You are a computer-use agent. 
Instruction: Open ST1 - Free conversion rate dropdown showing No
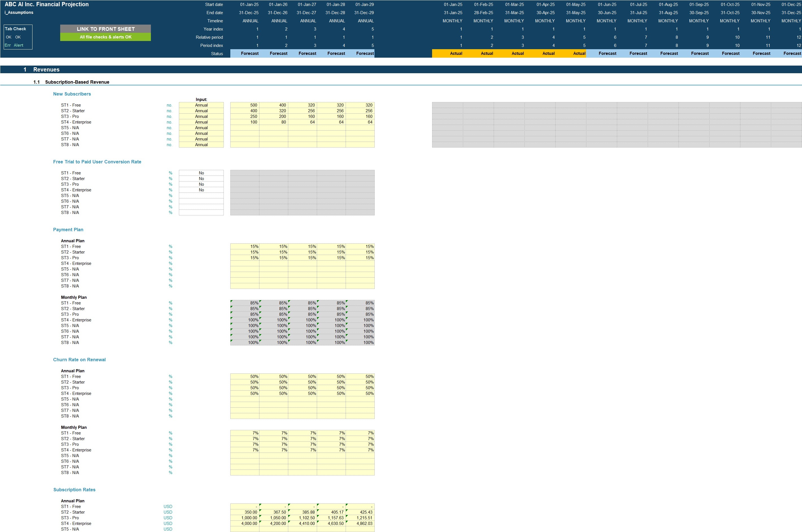[x=201, y=173]
